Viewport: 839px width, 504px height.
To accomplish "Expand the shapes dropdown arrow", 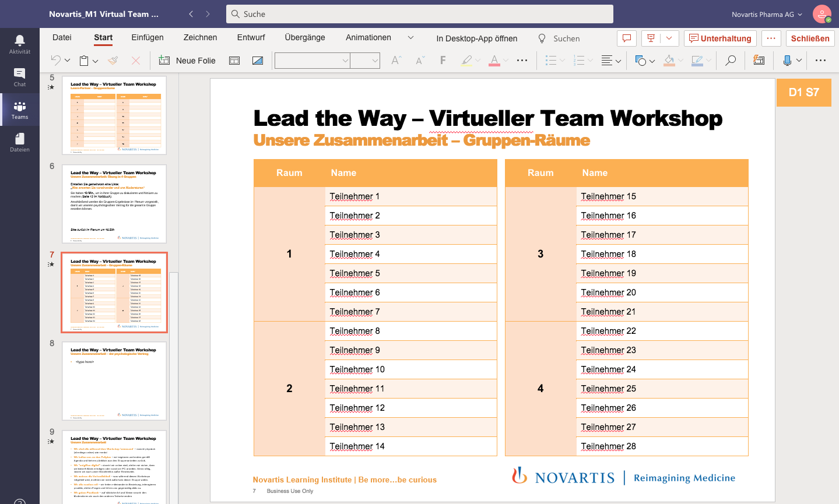I will tap(652, 61).
